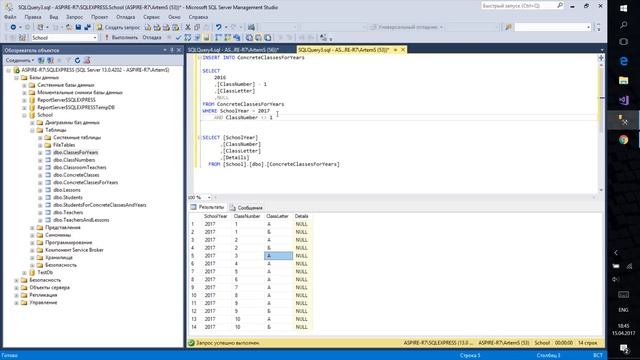Click the Results tab grid icon
The height and width of the screenshot is (360, 640).
(193, 207)
